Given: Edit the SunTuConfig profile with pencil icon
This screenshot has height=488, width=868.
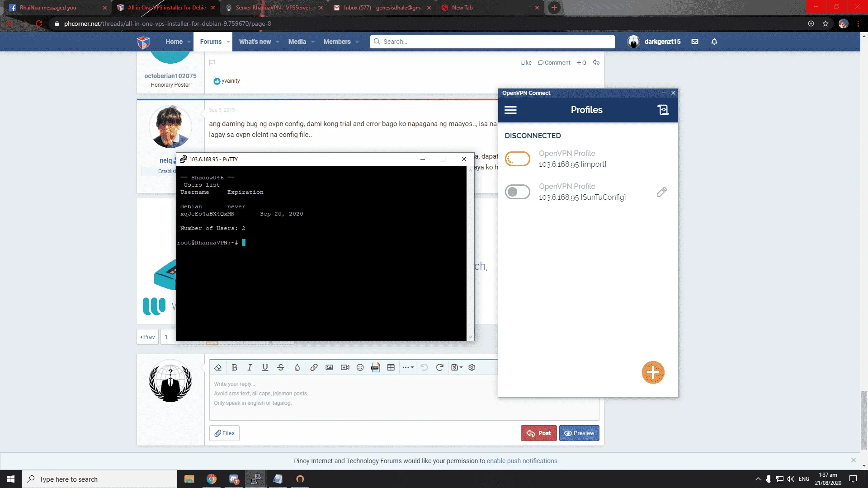Looking at the screenshot, I should tap(661, 192).
